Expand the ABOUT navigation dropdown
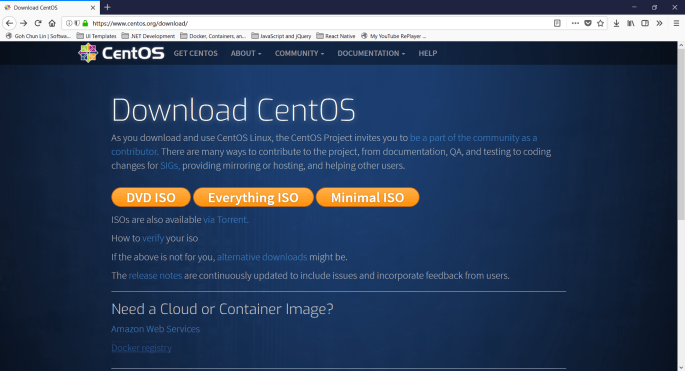Image resolution: width=685 pixels, height=371 pixels. [246, 53]
